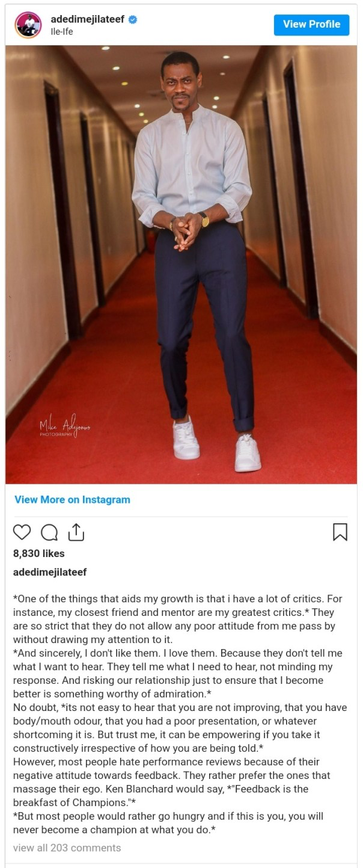This screenshot has height=868, width=363.
Task: Show who liked via 8,830 likes
Action: point(38,553)
